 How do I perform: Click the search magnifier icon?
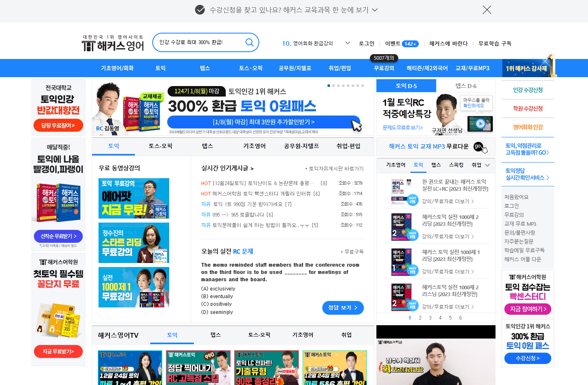249,42
